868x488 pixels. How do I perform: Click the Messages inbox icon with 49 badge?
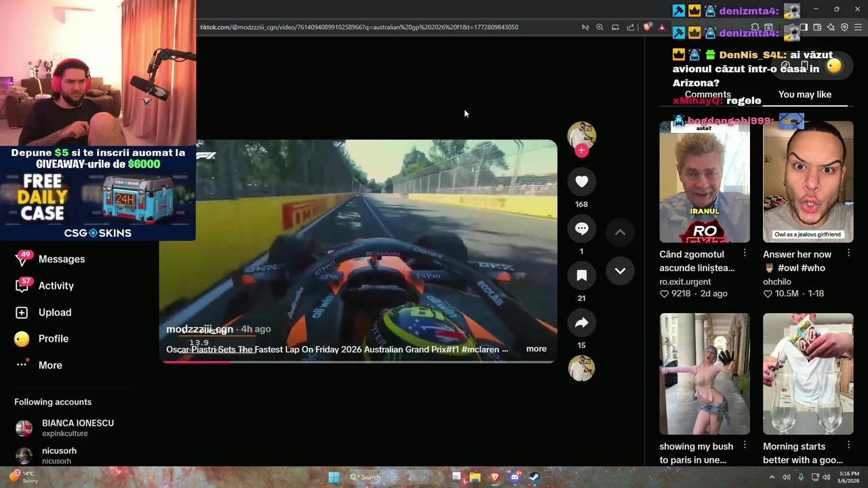tap(22, 259)
